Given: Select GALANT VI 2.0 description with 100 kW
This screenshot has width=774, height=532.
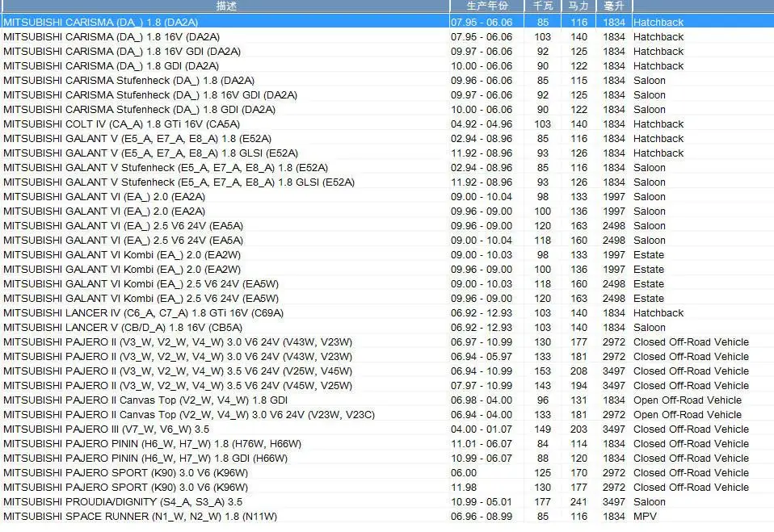Looking at the screenshot, I should click(x=104, y=212).
